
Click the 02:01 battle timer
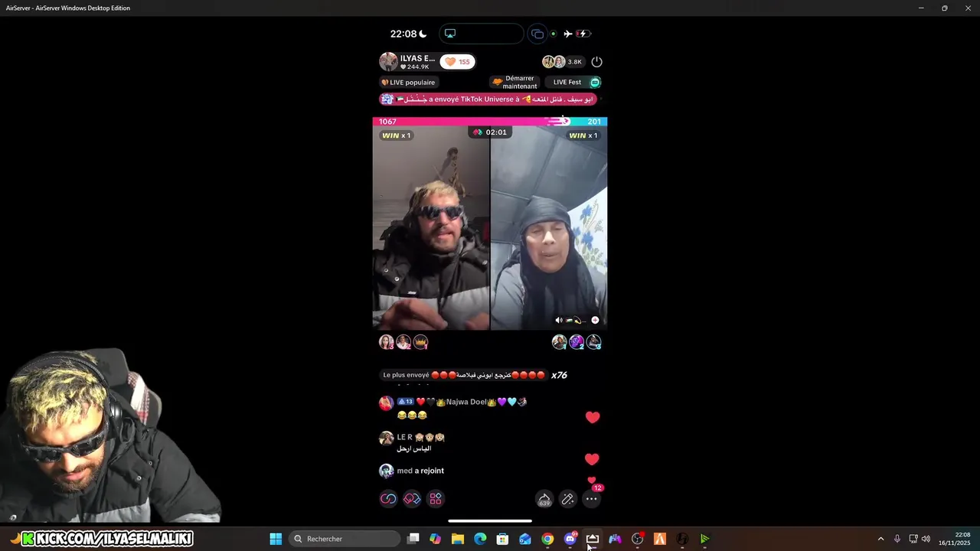click(490, 132)
